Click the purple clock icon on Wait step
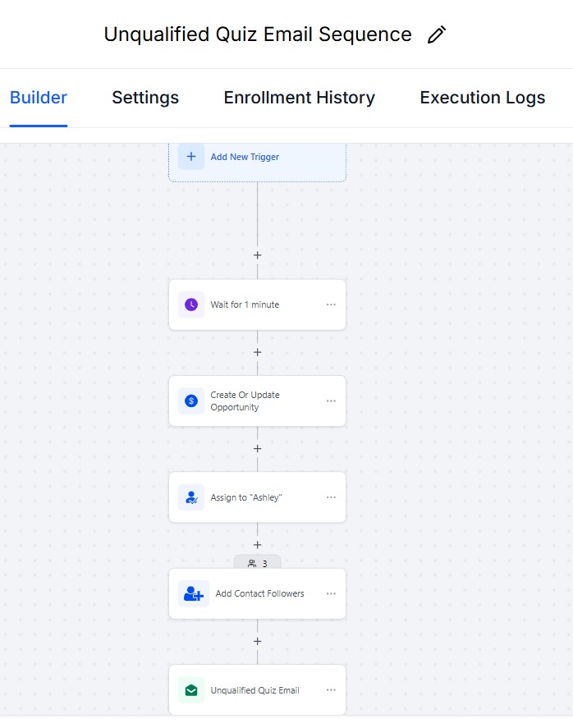Screen dimensions: 573x728 (x=191, y=304)
